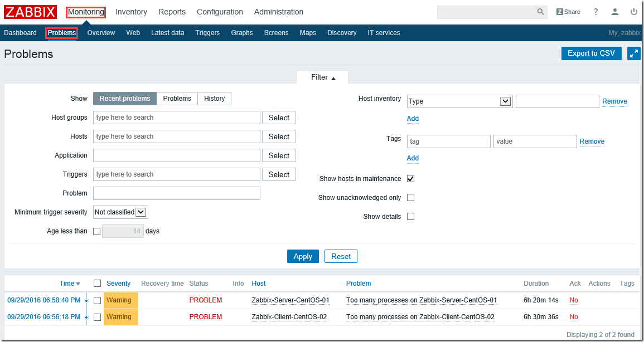Sort by Severity column header
The width and height of the screenshot is (644, 342).
[x=118, y=284]
